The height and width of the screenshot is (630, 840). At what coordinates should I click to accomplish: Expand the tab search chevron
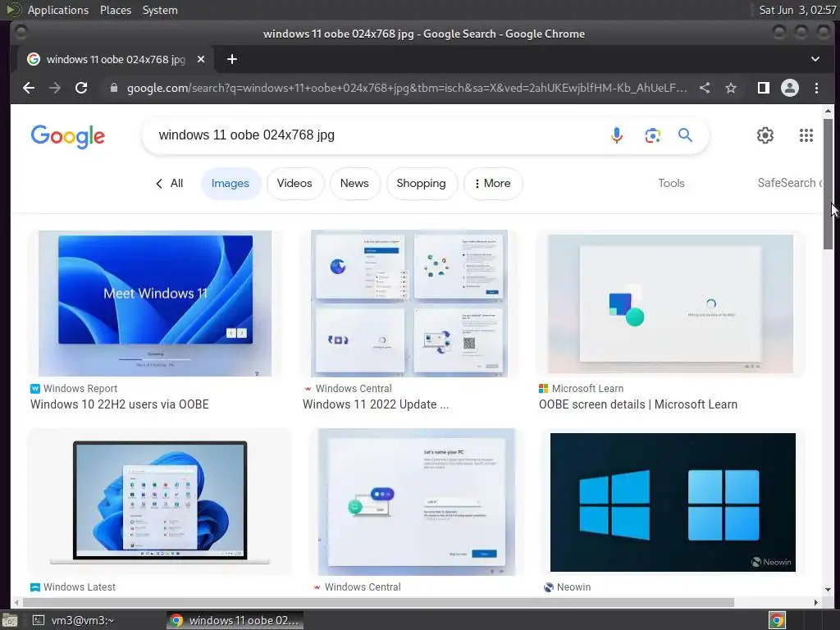click(x=815, y=59)
